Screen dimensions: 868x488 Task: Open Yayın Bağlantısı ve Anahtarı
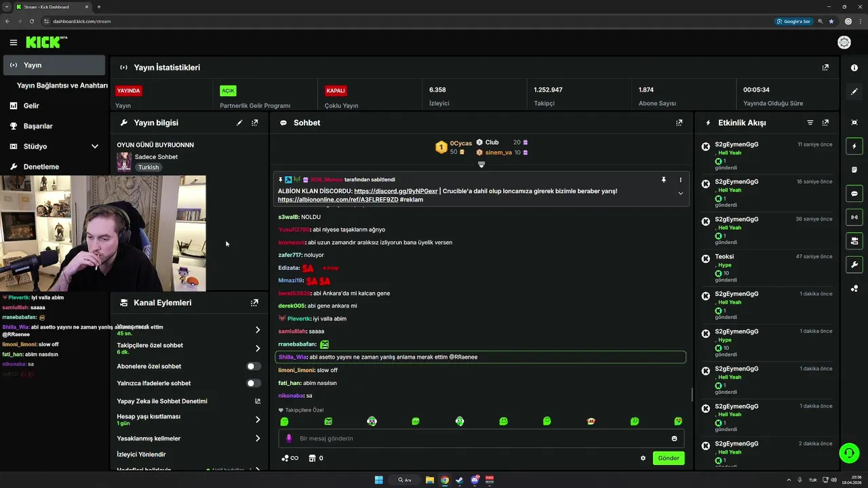pyautogui.click(x=62, y=85)
